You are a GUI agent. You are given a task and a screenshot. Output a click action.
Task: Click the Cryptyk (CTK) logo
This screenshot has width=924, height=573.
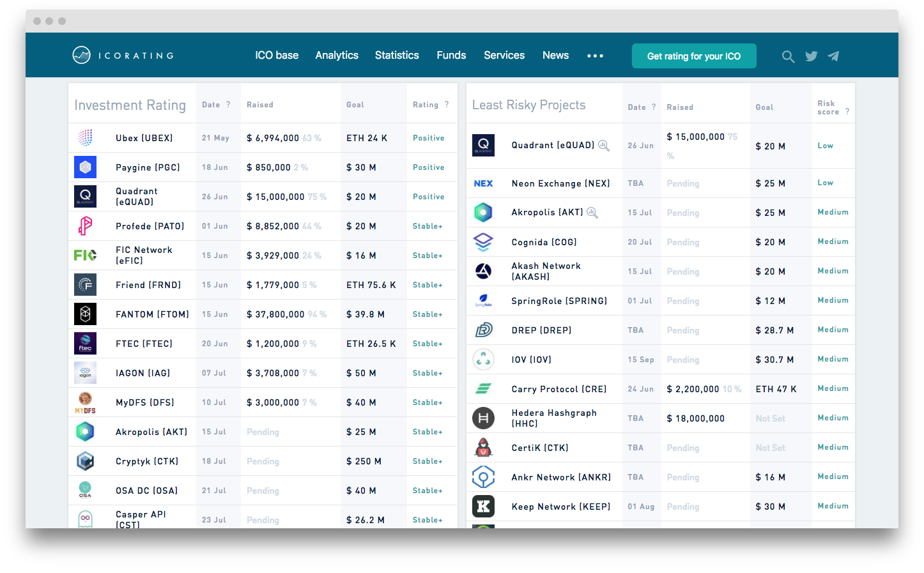(x=86, y=461)
